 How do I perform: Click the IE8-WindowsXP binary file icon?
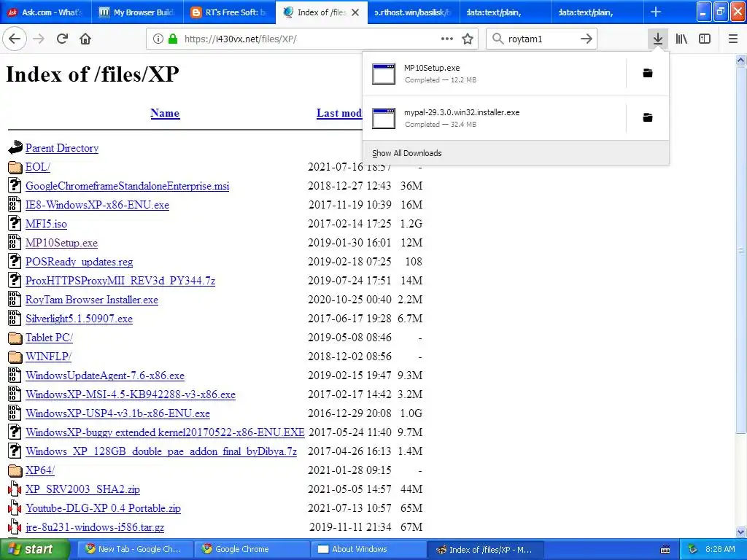[x=15, y=204]
